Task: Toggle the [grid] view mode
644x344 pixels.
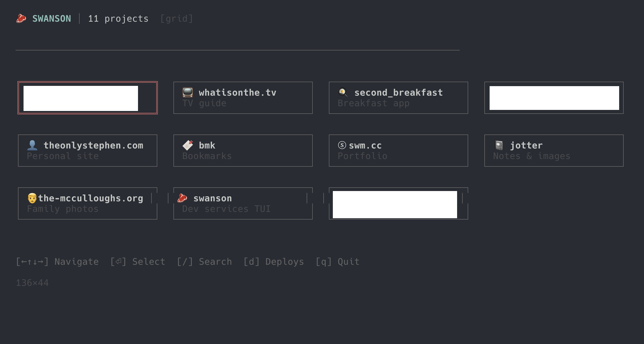Action: click(177, 18)
